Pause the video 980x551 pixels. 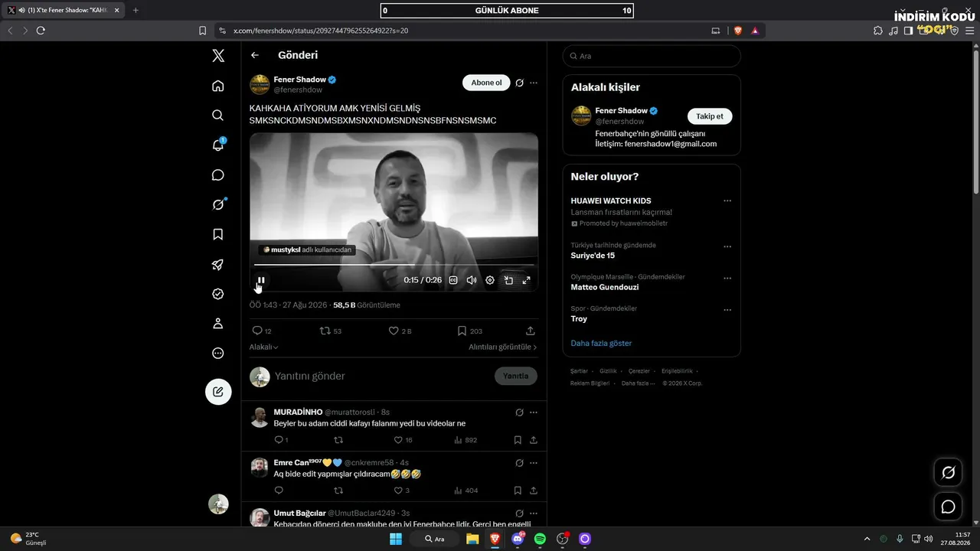coord(261,280)
